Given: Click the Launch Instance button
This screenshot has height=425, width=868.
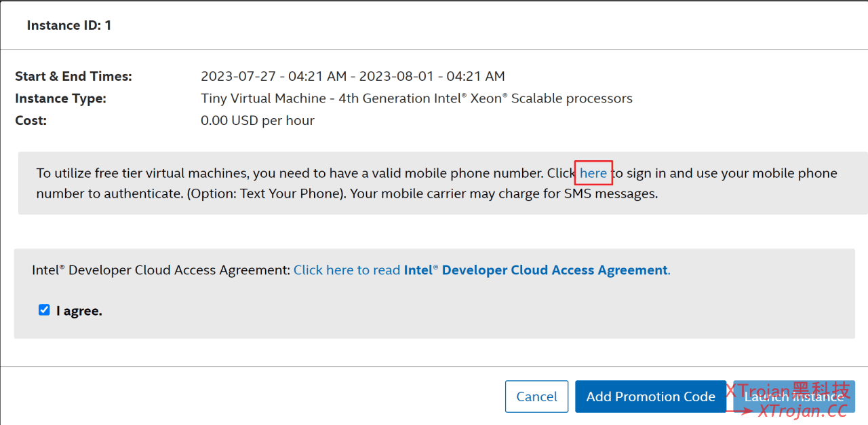Looking at the screenshot, I should (794, 396).
